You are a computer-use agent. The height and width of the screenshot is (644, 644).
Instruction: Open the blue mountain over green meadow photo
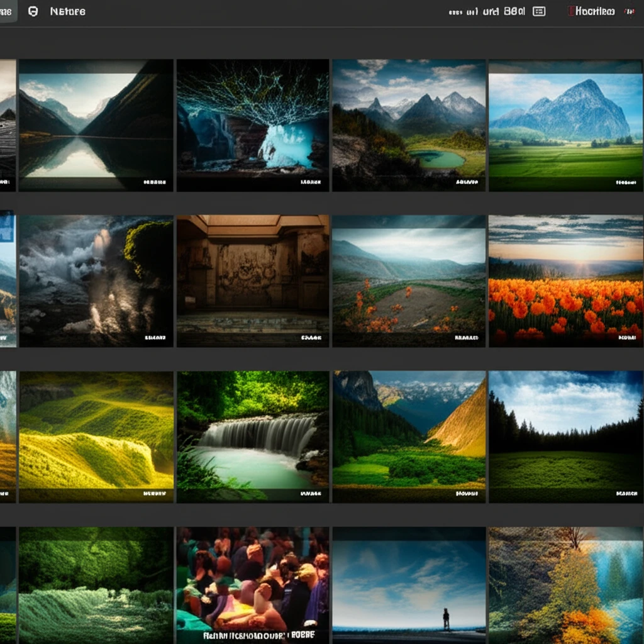565,125
